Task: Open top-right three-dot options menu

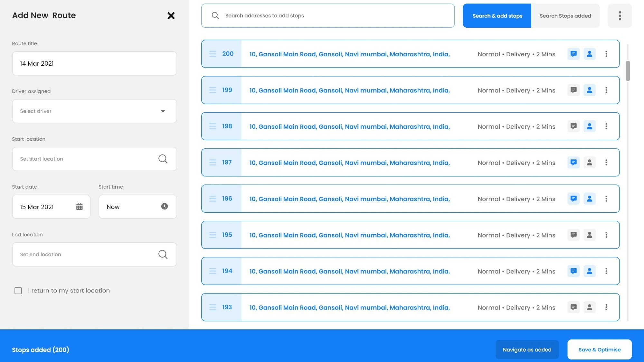Action: [x=620, y=15]
